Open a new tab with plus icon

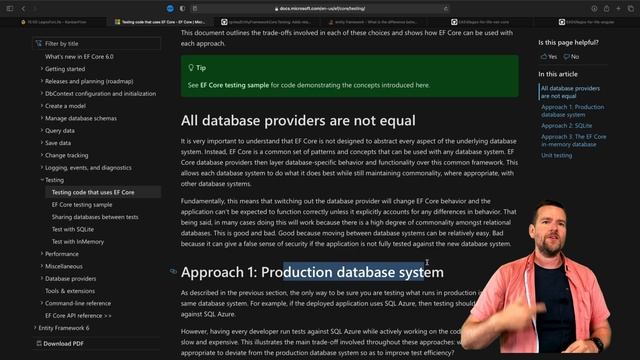[618, 8]
